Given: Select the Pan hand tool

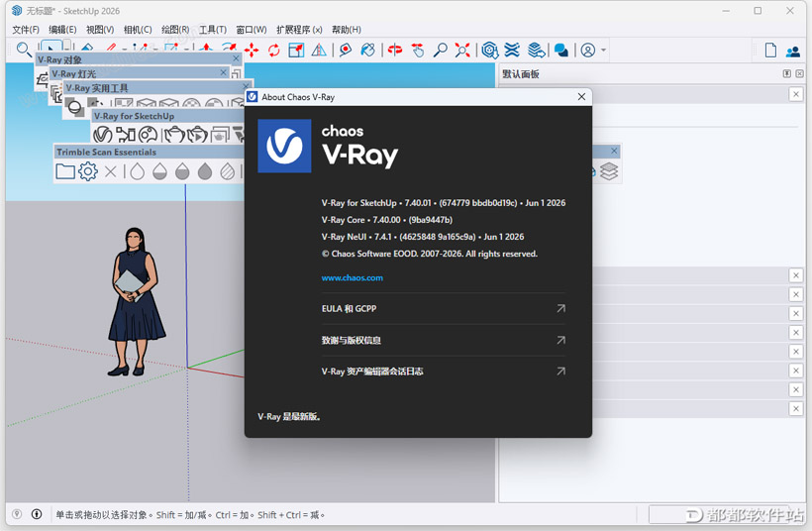Looking at the screenshot, I should coord(418,50).
